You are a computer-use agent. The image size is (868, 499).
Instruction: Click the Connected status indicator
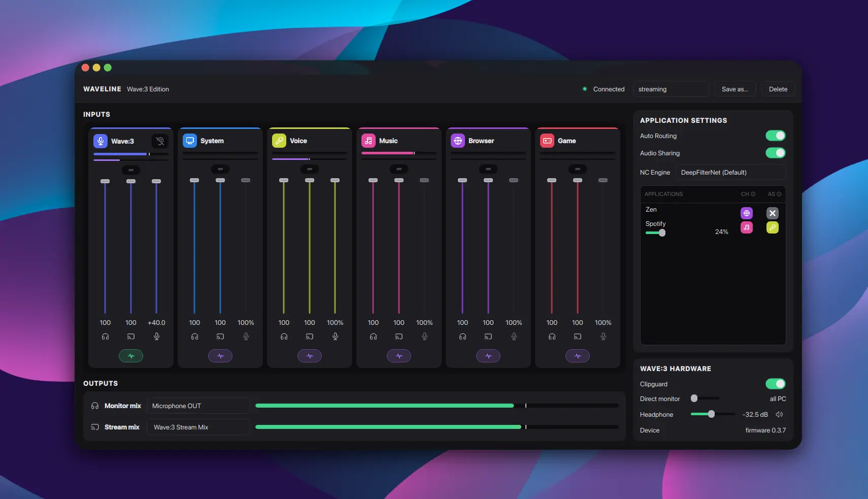click(x=604, y=89)
